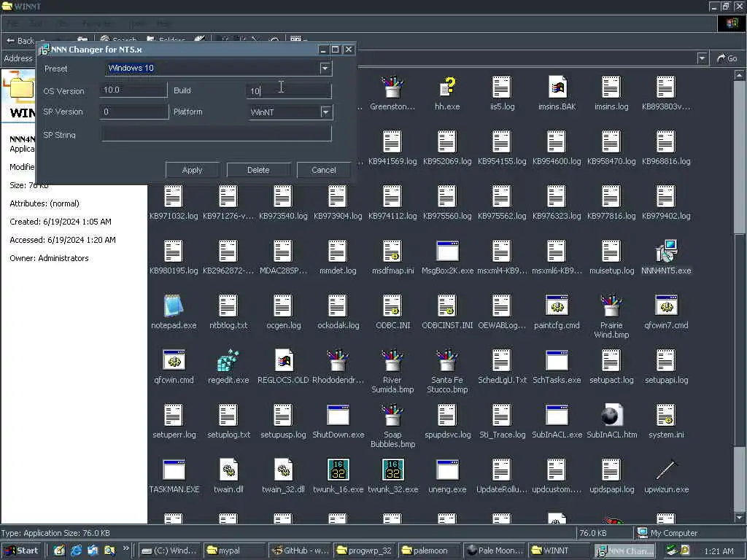Click the SP Version field
747x560 pixels.
pyautogui.click(x=134, y=112)
